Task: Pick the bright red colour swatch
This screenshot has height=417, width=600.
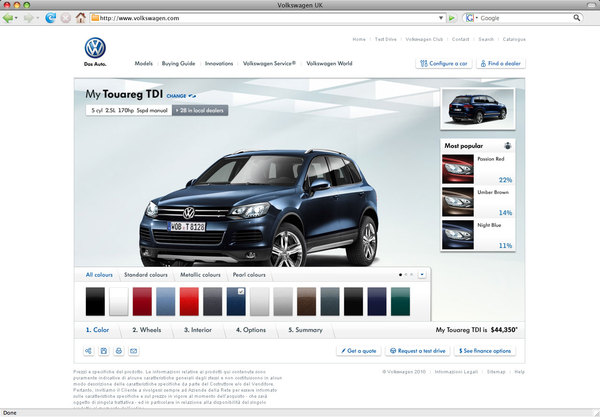Action: (x=188, y=301)
